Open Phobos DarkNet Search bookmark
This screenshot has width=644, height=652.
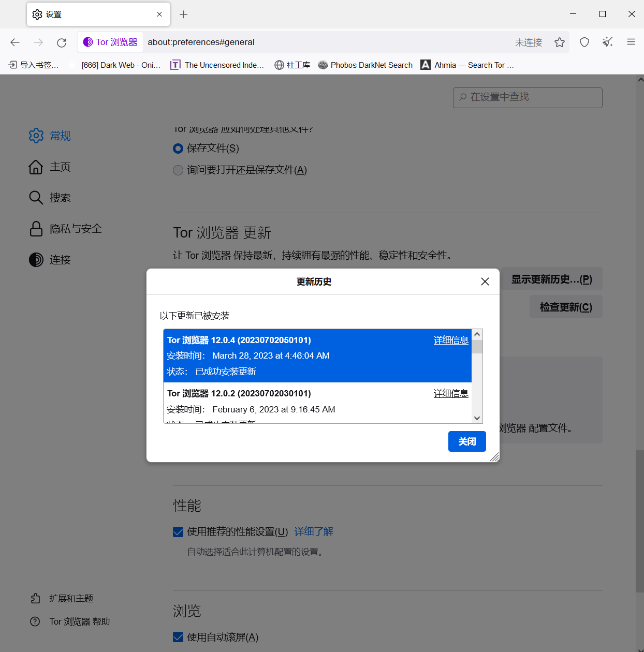365,65
